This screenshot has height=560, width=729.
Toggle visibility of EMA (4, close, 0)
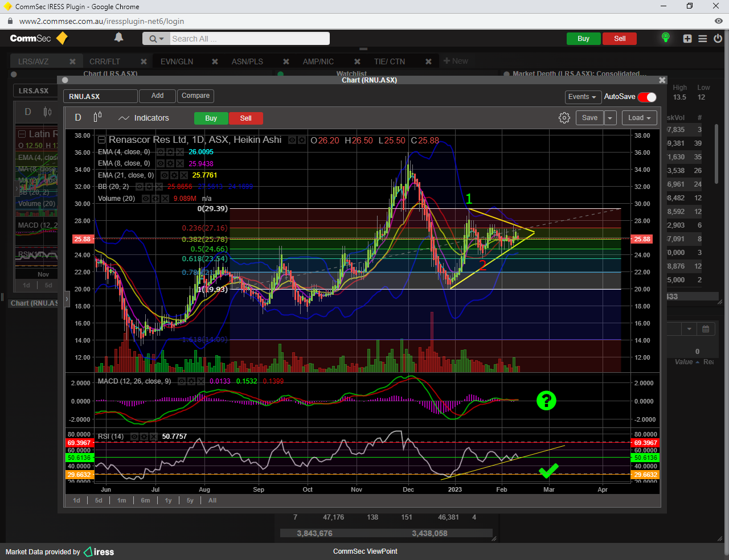click(161, 152)
